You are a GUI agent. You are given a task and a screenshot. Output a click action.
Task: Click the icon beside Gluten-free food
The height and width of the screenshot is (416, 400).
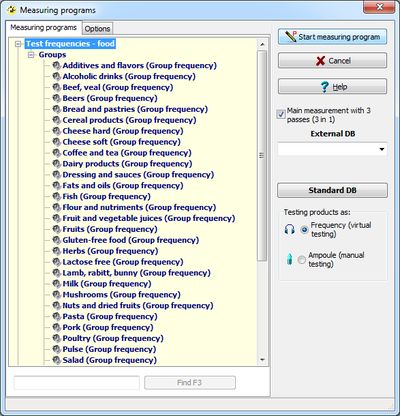pyautogui.click(x=57, y=240)
